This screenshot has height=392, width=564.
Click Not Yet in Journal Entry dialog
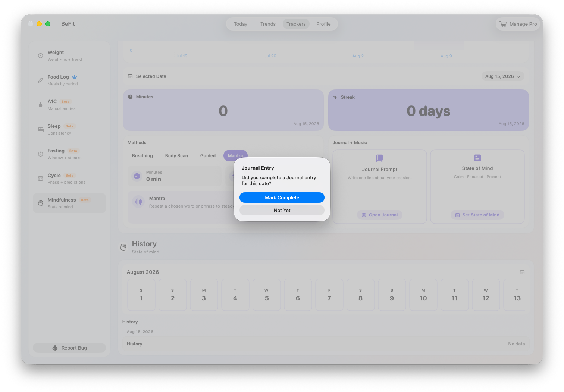tap(282, 210)
